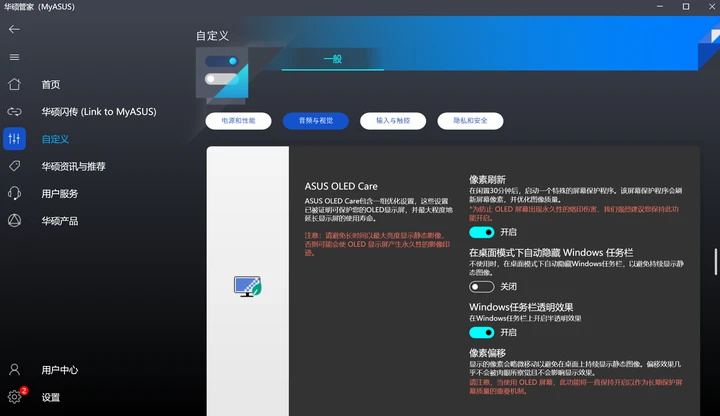Image resolution: width=720 pixels, height=416 pixels.
Task: Open 用户服务 section
Action: 60,194
